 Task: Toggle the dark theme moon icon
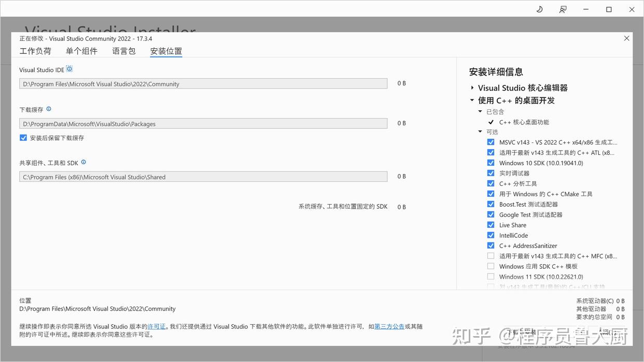(x=539, y=9)
